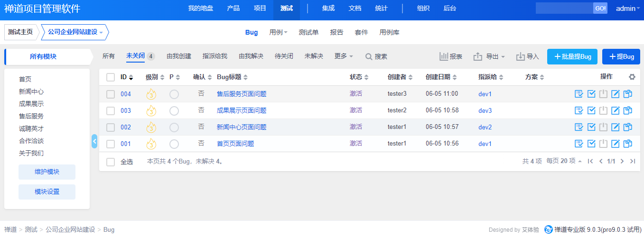Open the 项目 top navigation menu
The image size is (644, 237).
click(260, 8)
